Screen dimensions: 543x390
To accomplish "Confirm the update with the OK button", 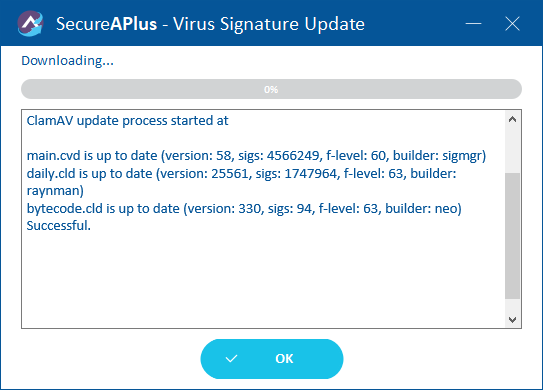I will coord(272,358).
